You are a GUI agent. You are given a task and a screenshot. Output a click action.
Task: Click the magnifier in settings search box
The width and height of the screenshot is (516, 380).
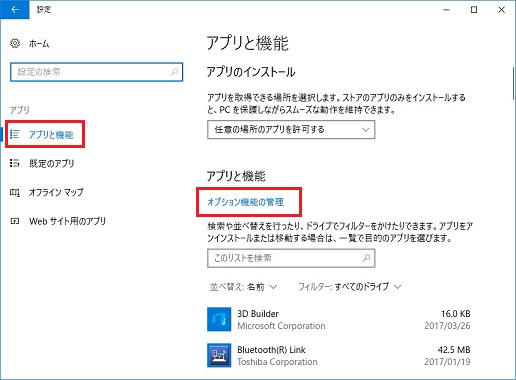point(174,72)
